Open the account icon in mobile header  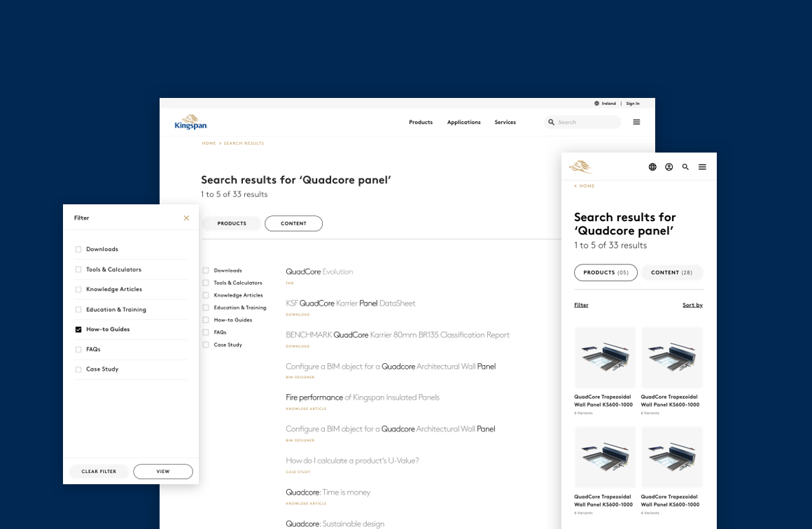669,167
